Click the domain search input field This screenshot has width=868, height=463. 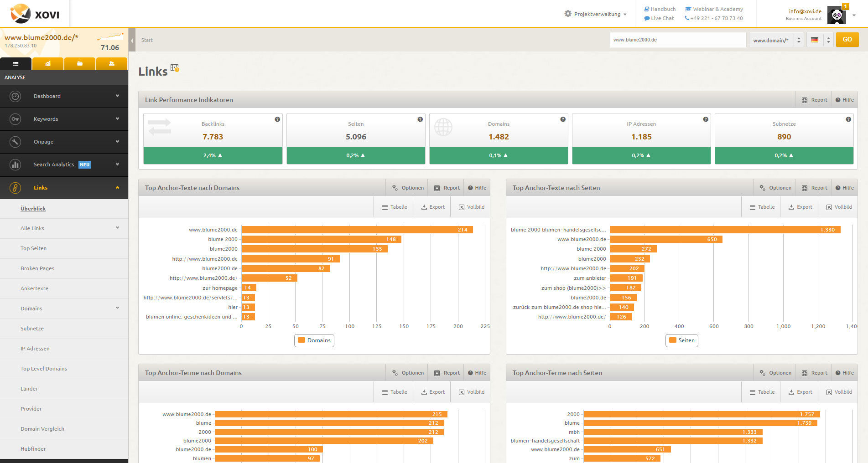(678, 40)
